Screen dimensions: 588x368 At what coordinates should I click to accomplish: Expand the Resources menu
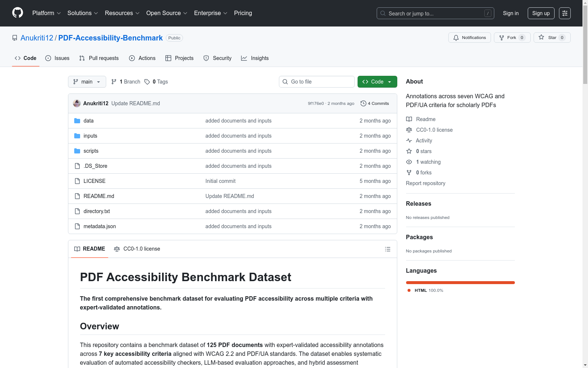click(x=122, y=13)
